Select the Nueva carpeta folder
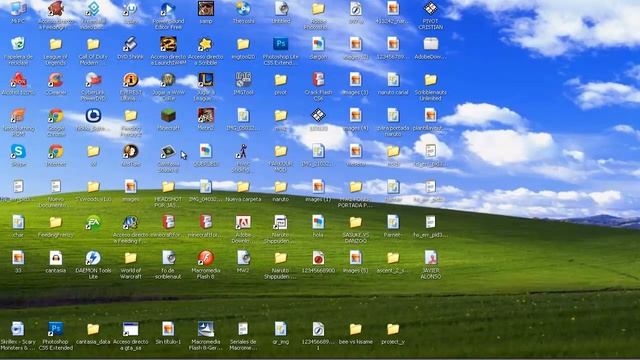The height and width of the screenshot is (360, 640). click(x=243, y=187)
